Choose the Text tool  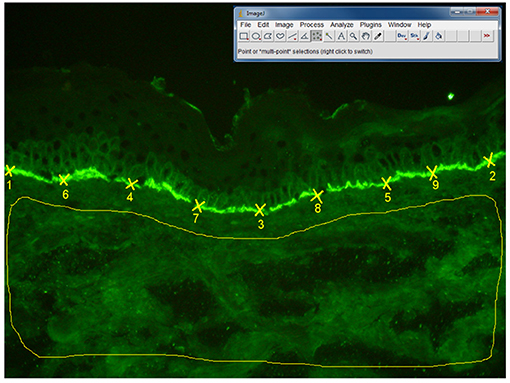coord(341,36)
